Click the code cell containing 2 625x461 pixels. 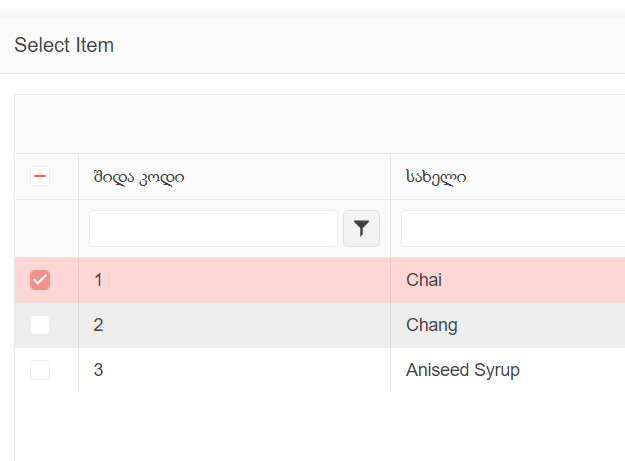[x=99, y=325]
